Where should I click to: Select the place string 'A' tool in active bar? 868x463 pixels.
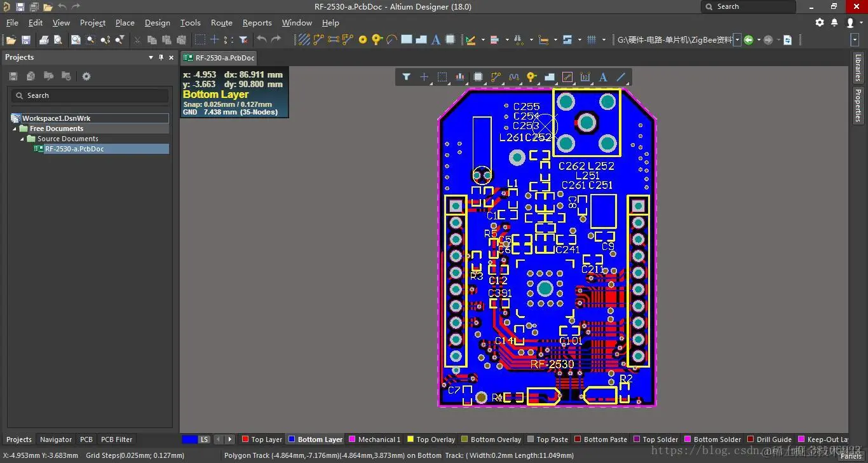(603, 77)
